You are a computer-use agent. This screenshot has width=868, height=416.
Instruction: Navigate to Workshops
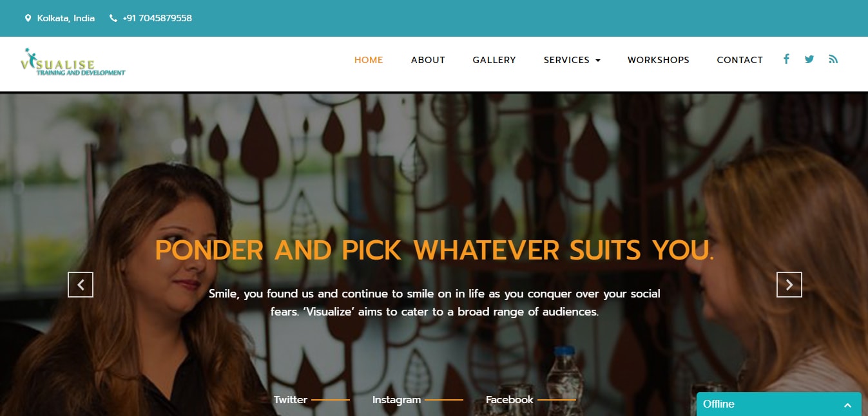click(x=659, y=60)
